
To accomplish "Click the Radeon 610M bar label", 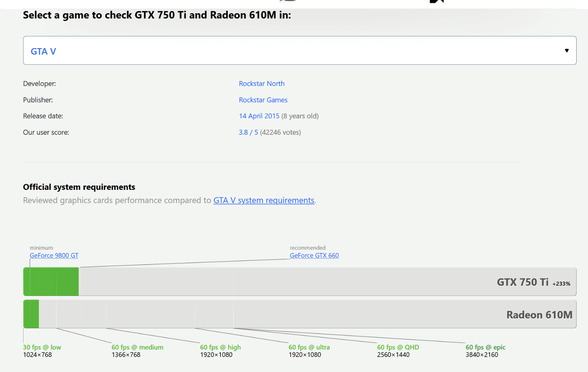I will (539, 315).
